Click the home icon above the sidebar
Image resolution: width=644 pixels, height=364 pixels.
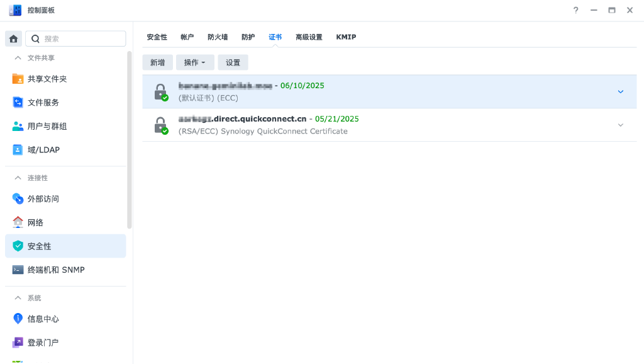click(13, 38)
